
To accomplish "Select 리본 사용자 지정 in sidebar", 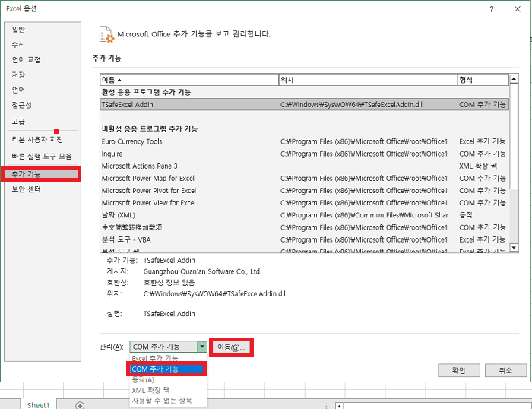I will (x=37, y=140).
